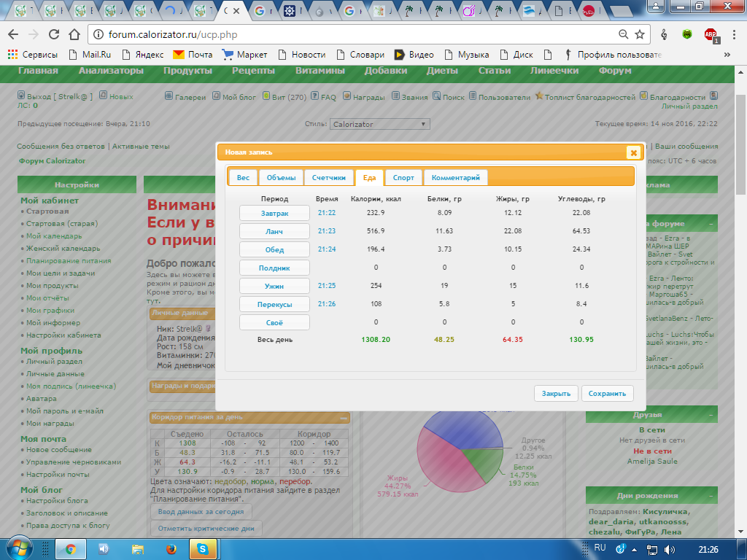This screenshot has width=747, height=560.
Task: Click the Сохранить button
Action: (x=607, y=393)
